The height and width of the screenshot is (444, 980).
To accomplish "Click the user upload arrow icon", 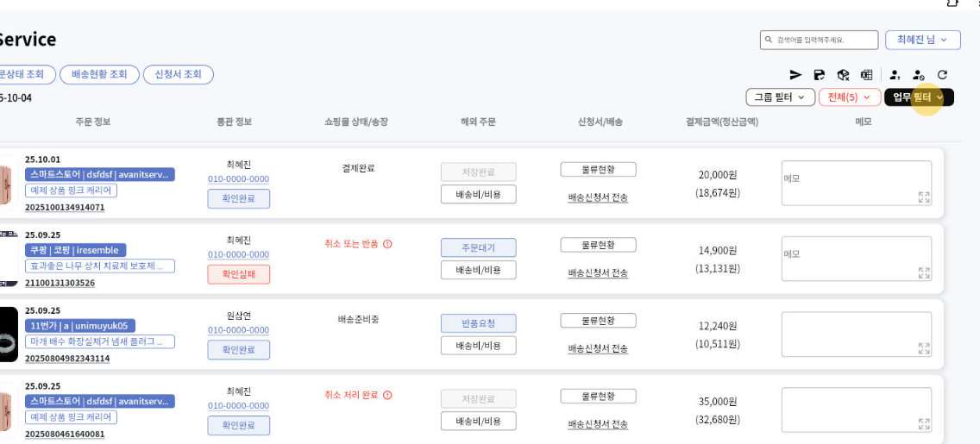I will 895,75.
